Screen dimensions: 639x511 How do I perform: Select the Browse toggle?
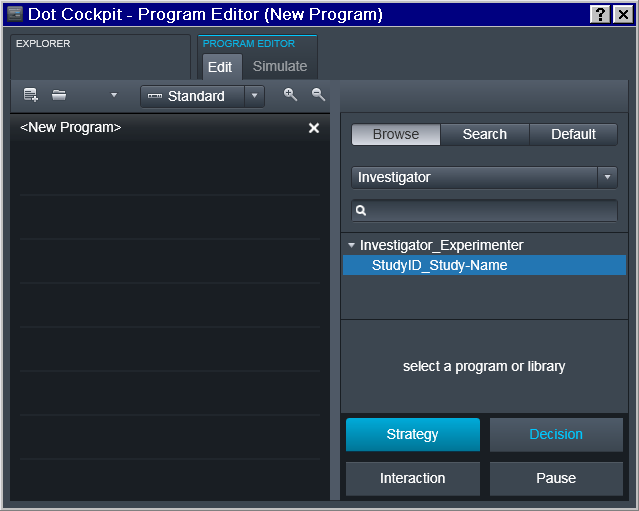396,134
